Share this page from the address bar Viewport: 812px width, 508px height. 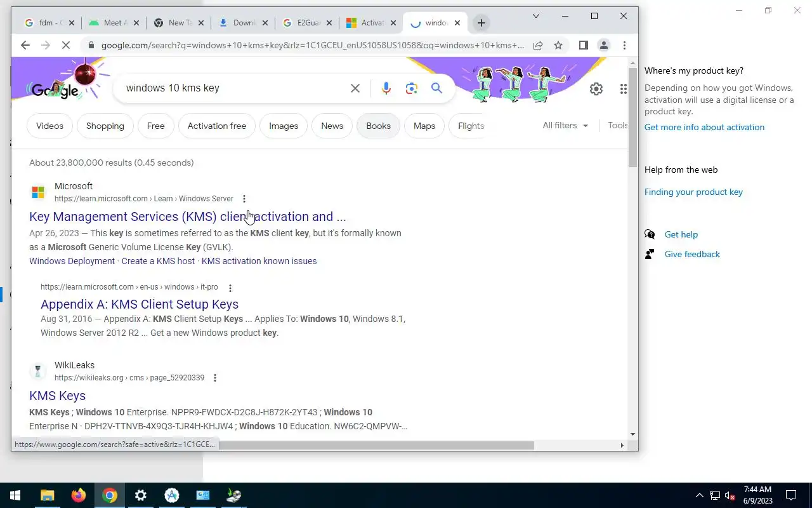(538, 45)
